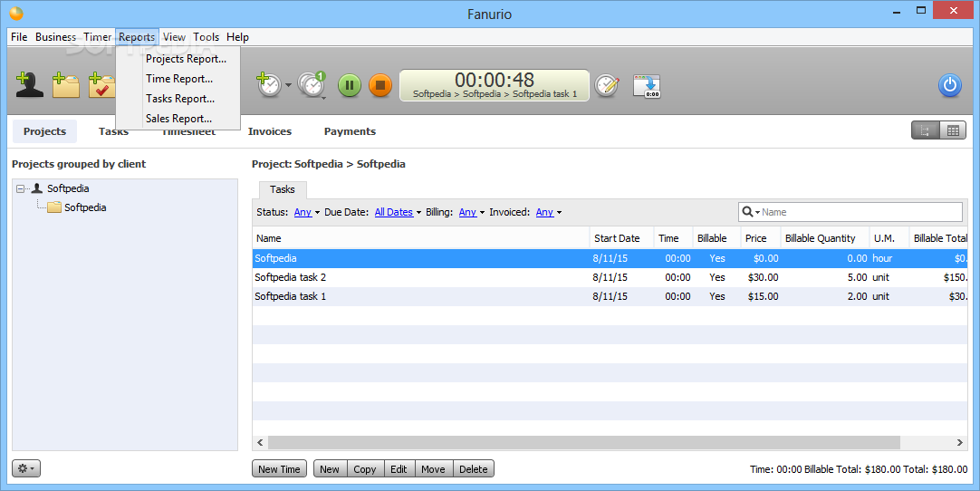Screen dimensions: 980x491
Task: Open the Business menu
Action: pos(55,37)
